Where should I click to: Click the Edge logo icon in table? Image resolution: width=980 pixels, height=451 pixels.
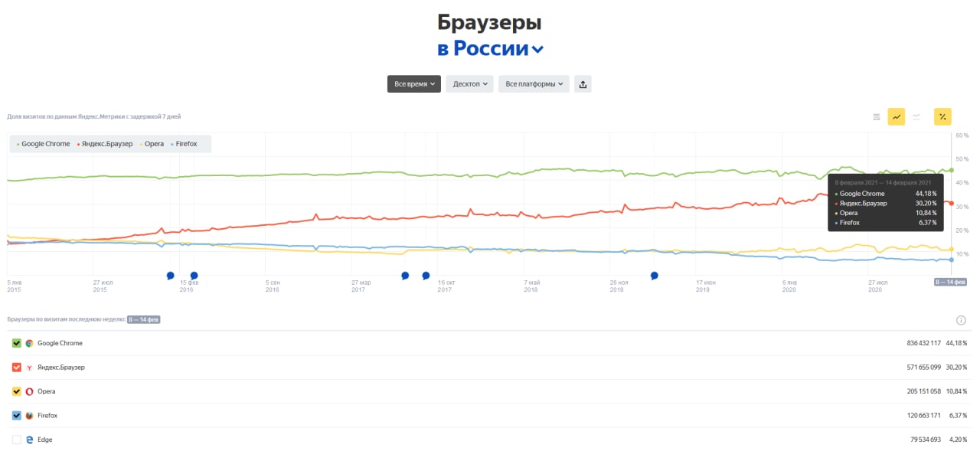pyautogui.click(x=29, y=440)
